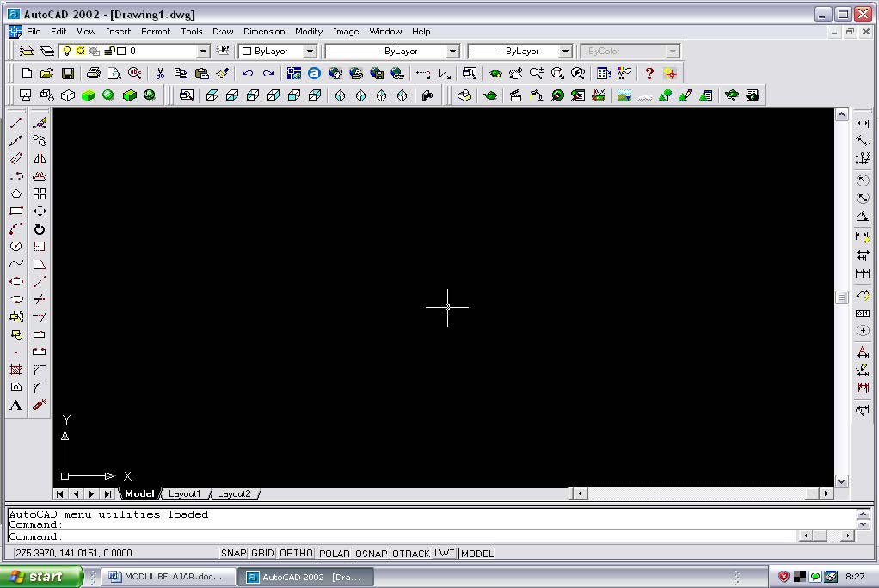Toggle layer 0 on/off lightbulb

67,51
